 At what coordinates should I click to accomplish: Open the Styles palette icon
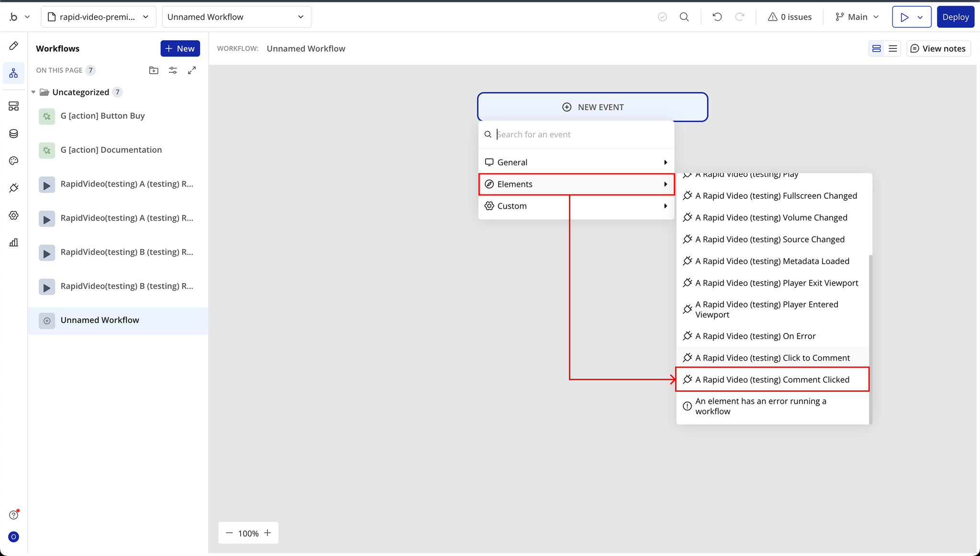pyautogui.click(x=13, y=161)
